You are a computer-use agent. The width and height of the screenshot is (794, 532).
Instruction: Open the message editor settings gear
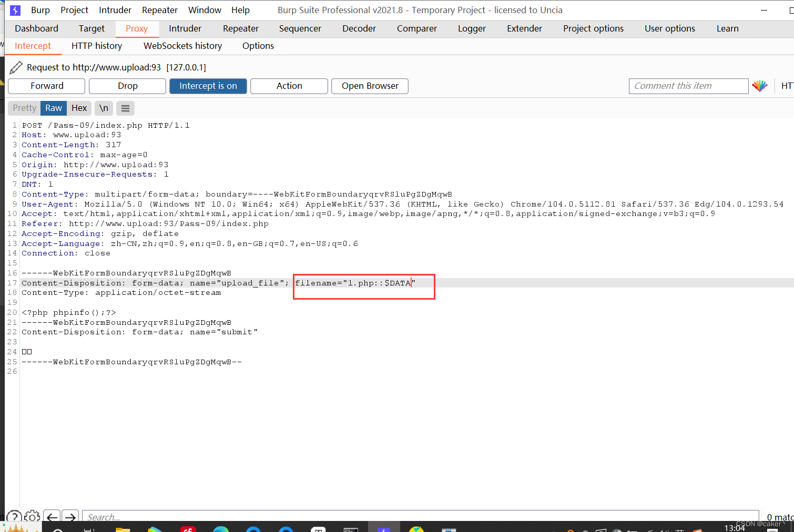[32, 517]
